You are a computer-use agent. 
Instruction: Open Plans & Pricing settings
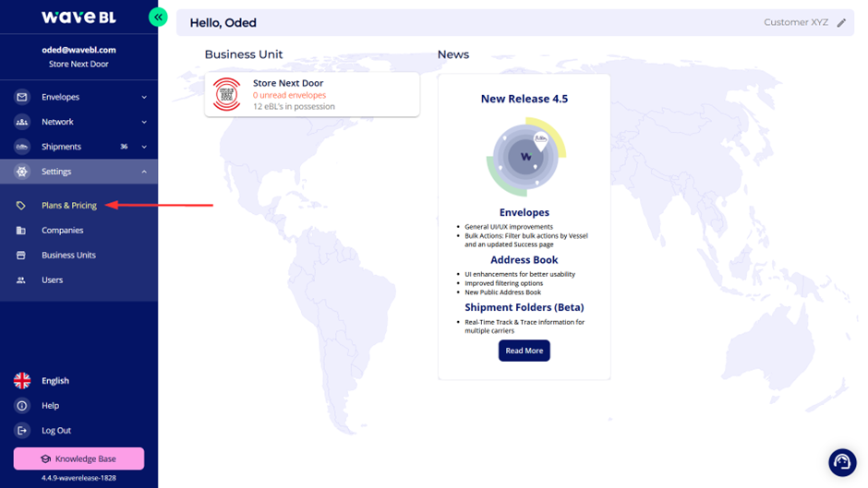[x=68, y=206]
